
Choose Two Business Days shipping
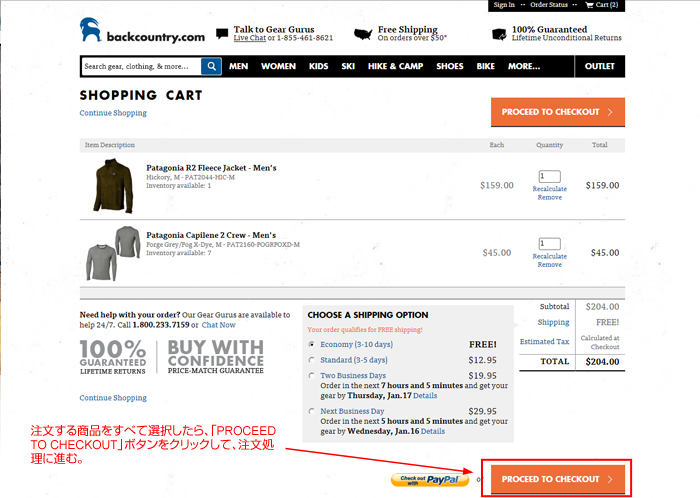tap(312, 376)
